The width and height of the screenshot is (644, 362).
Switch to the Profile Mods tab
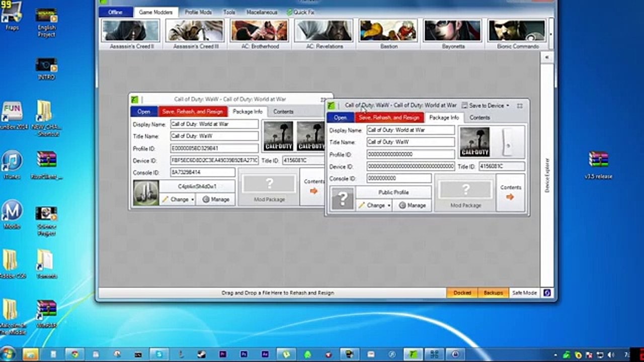pyautogui.click(x=198, y=12)
